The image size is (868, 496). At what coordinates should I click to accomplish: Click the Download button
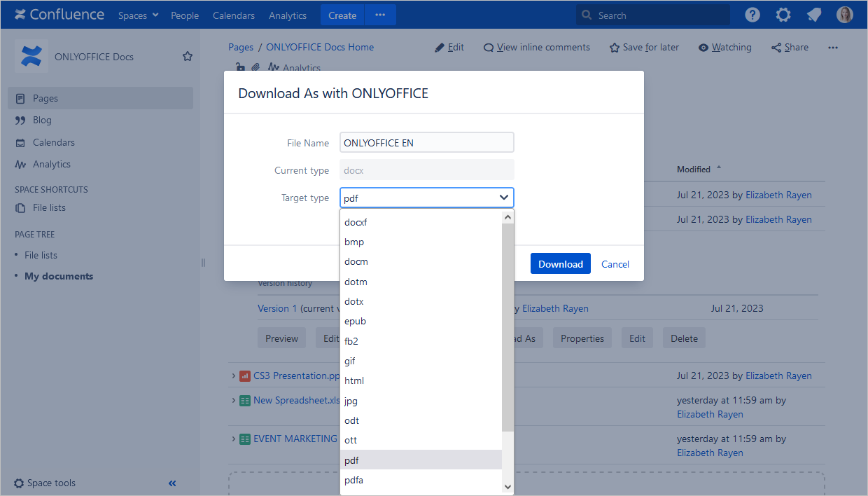click(x=560, y=263)
